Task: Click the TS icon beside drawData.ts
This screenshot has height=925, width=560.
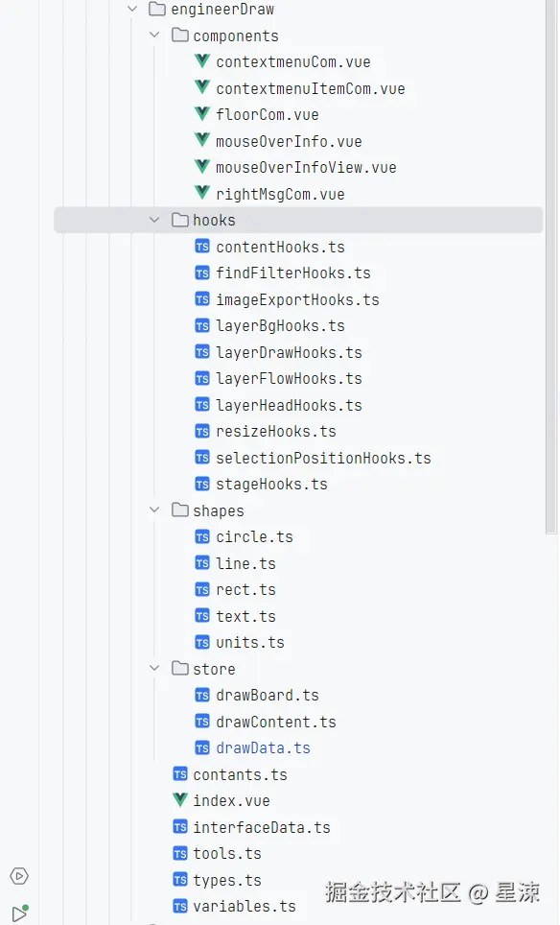Action: [202, 748]
